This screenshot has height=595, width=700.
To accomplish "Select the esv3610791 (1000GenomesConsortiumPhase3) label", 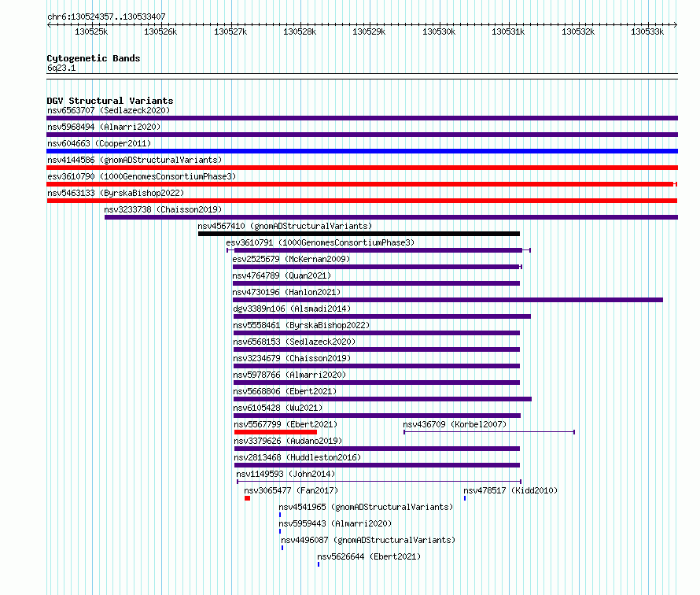I will tap(320, 242).
